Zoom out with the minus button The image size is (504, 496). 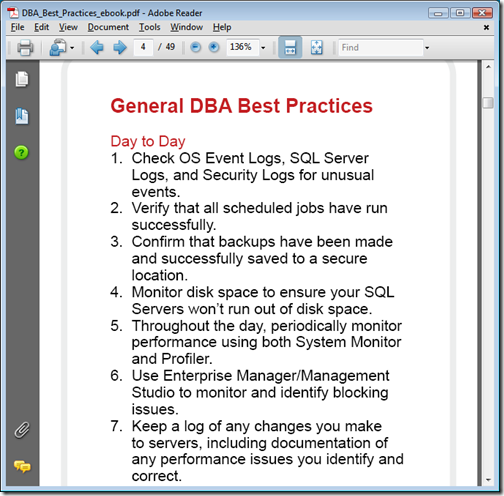[196, 47]
